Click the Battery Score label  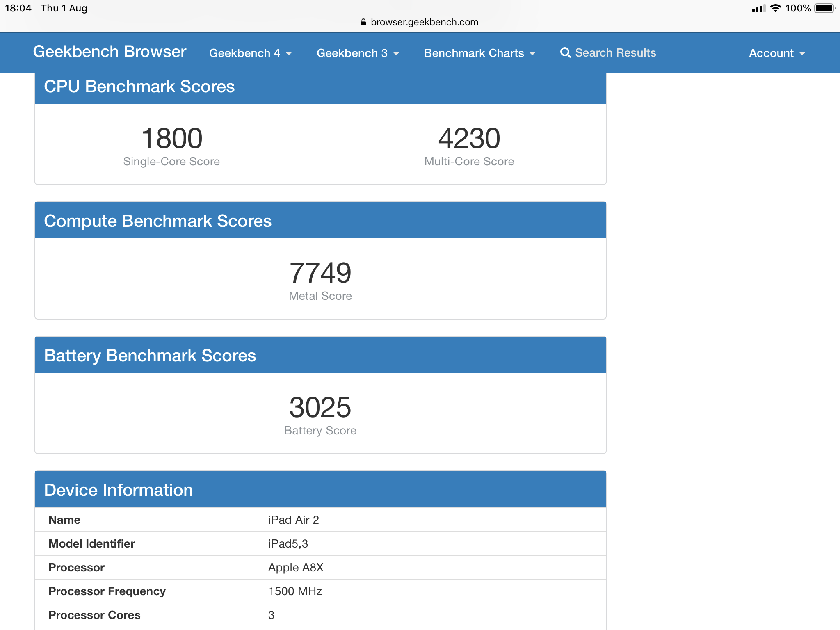click(x=320, y=431)
